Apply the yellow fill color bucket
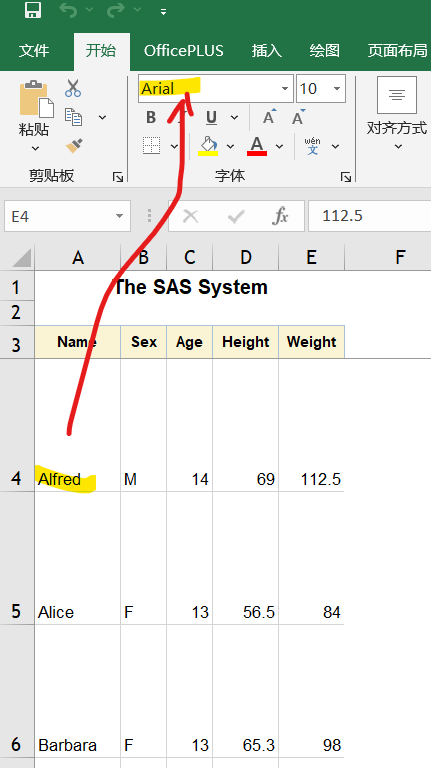 [x=208, y=145]
